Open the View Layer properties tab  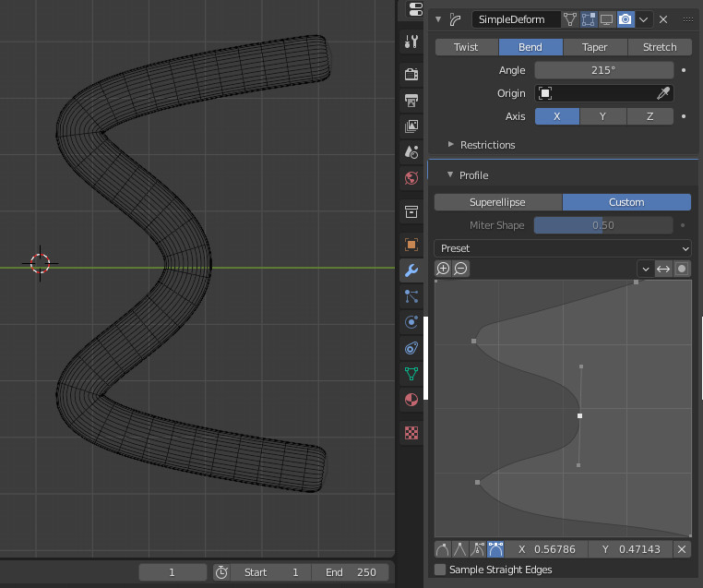click(x=411, y=126)
